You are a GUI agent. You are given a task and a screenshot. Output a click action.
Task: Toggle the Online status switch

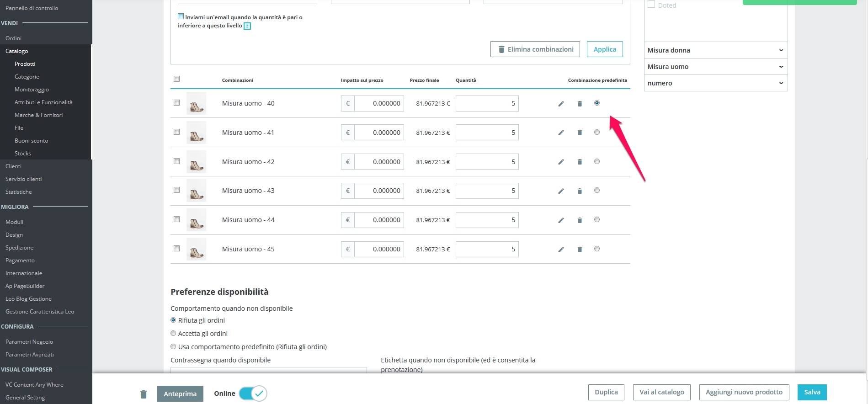[x=253, y=393]
